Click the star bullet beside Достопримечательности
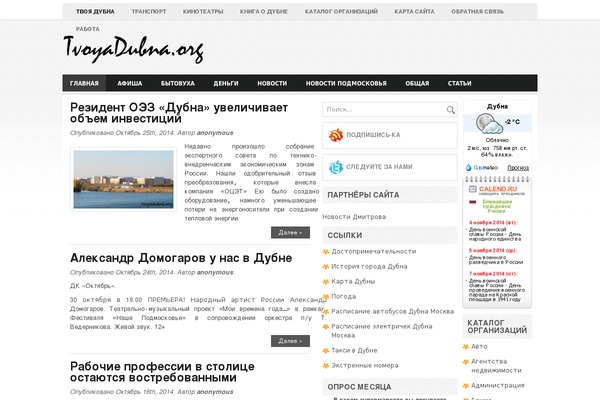Viewport: 600px width, 400px height. point(326,252)
